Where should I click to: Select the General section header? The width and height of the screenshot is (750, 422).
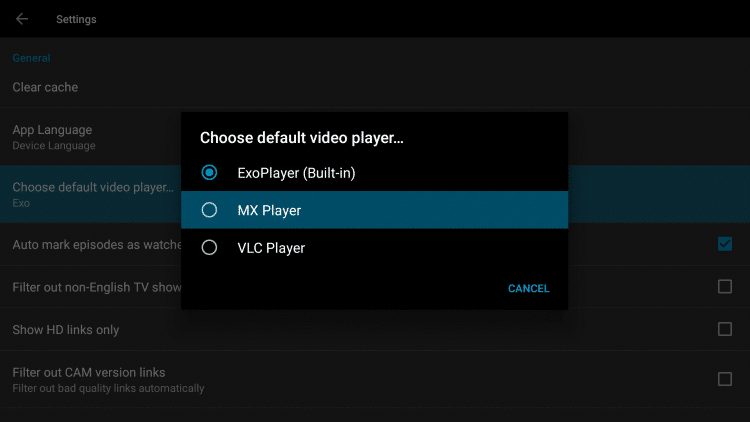(31, 58)
